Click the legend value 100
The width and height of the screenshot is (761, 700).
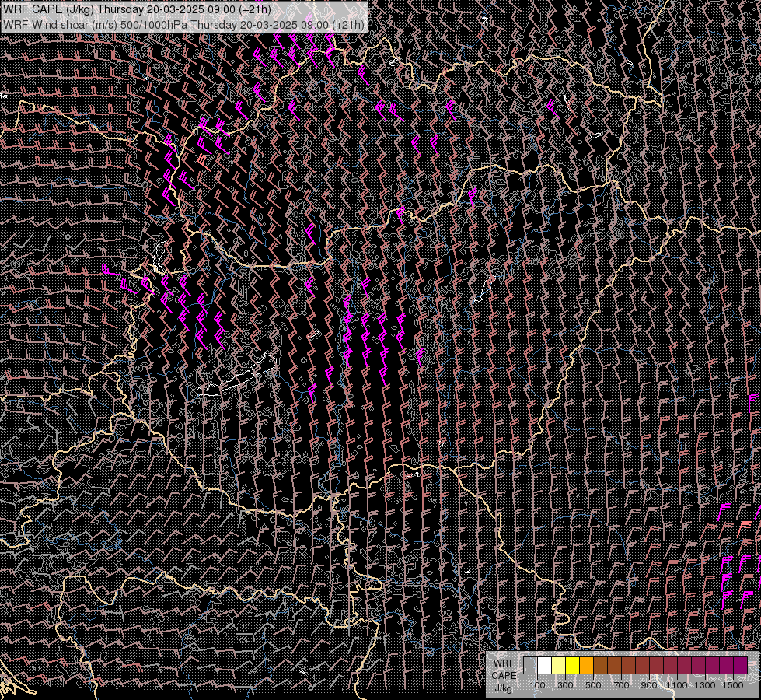tap(537, 685)
